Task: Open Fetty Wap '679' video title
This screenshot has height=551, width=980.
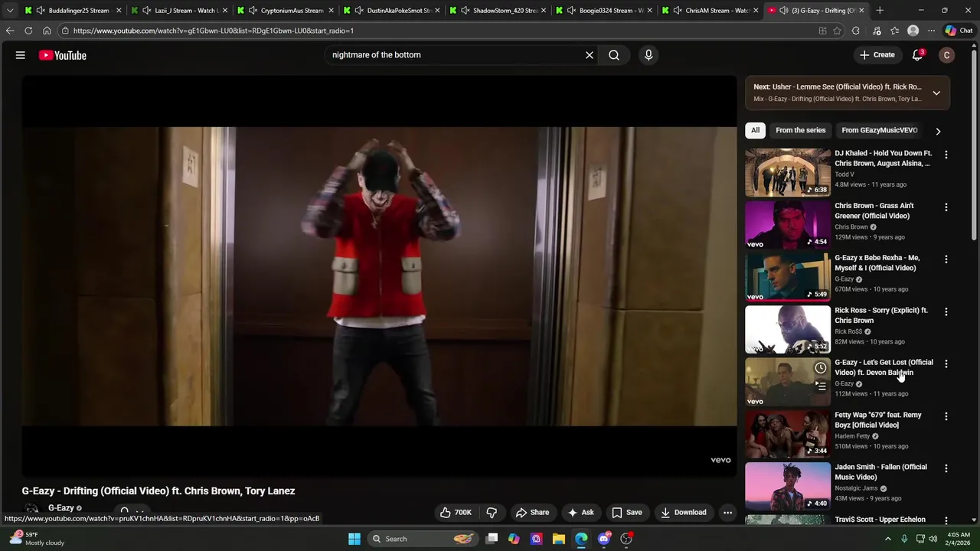Action: pyautogui.click(x=877, y=419)
